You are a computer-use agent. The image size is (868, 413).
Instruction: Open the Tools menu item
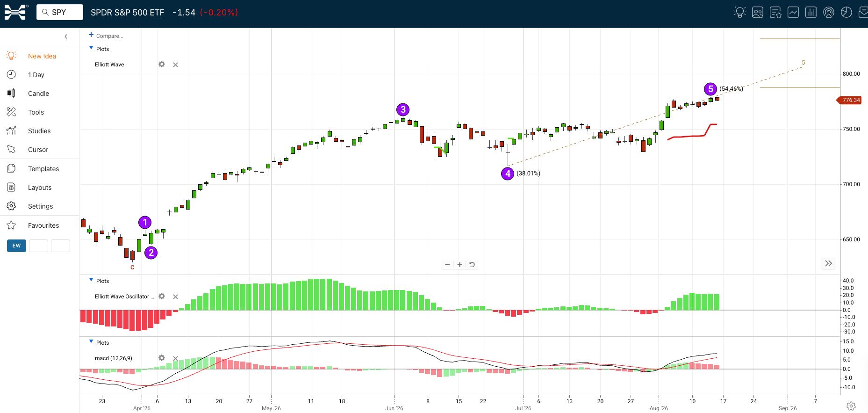(36, 112)
